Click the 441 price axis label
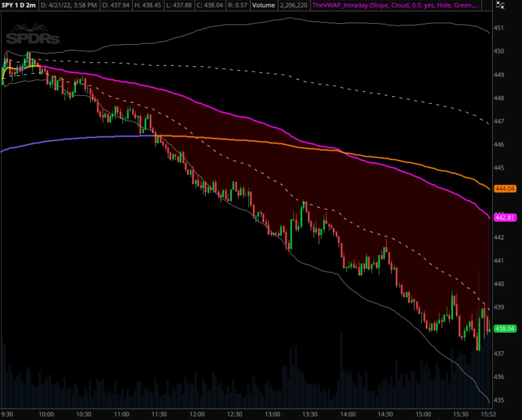The image size is (522, 420). pyautogui.click(x=499, y=261)
